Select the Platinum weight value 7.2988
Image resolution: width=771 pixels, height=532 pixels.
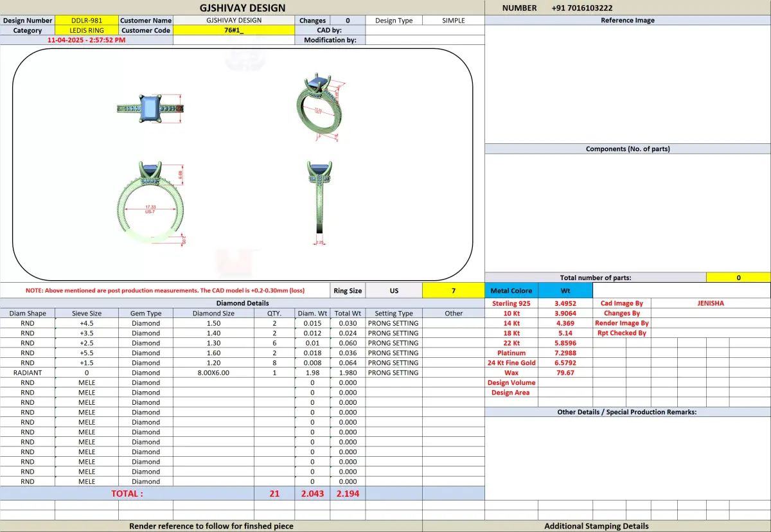565,353
